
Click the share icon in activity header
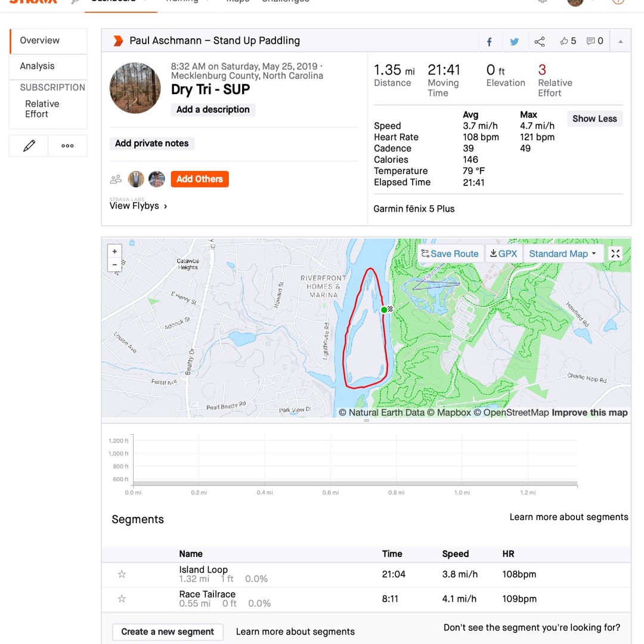(540, 42)
